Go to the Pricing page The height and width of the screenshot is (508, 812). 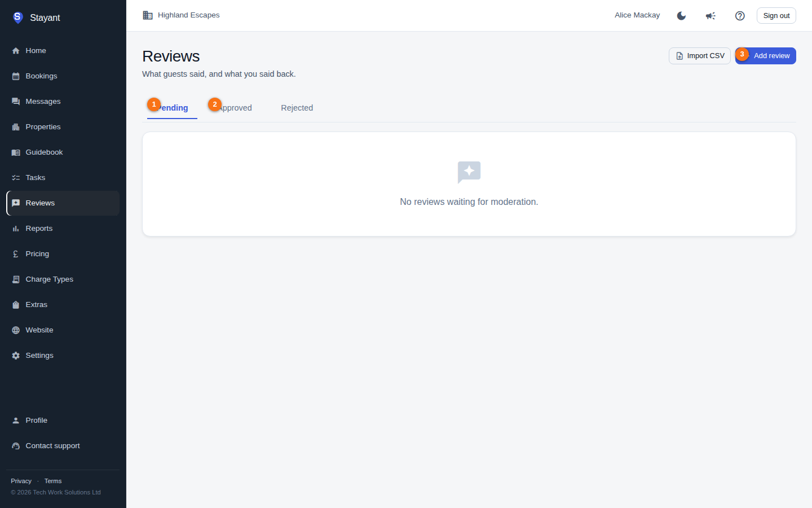tap(63, 254)
